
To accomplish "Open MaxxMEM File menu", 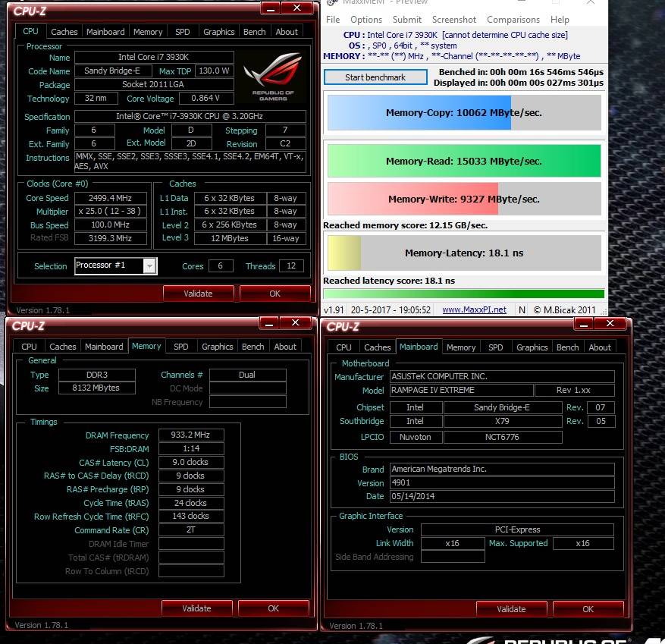I will click(332, 20).
